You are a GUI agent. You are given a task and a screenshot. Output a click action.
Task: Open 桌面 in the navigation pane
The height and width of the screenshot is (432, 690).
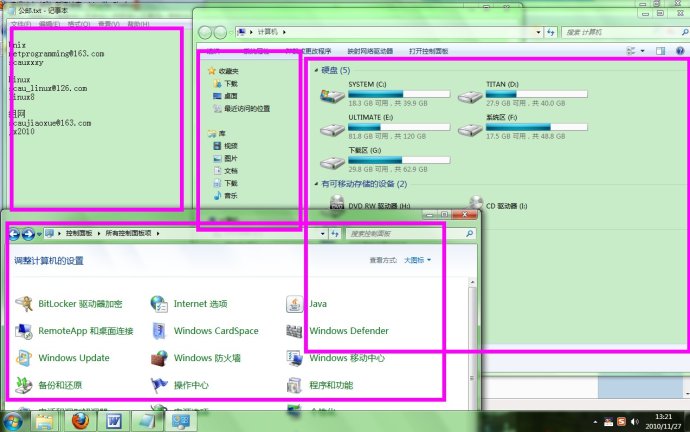coord(225,96)
